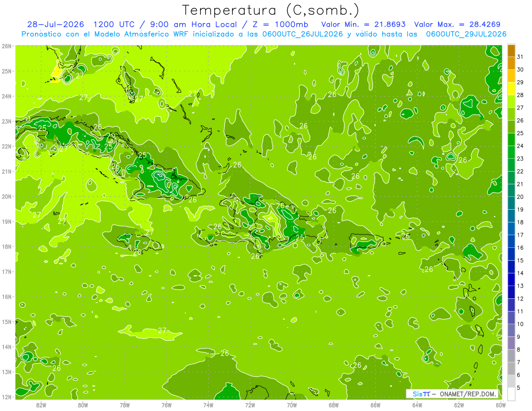Click the '13N' latitude axis label
This screenshot has width=532, height=411.
point(7,372)
